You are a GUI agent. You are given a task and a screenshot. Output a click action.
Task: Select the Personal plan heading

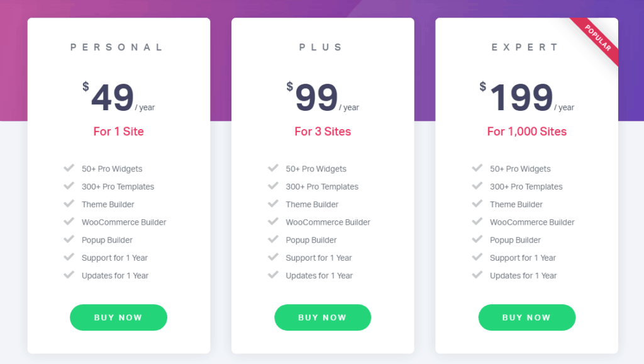pos(117,47)
